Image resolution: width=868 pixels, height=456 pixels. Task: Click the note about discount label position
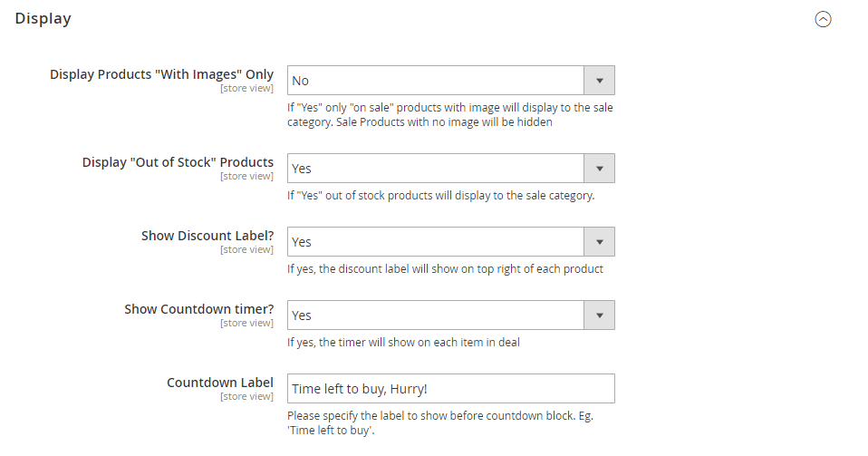(x=445, y=268)
